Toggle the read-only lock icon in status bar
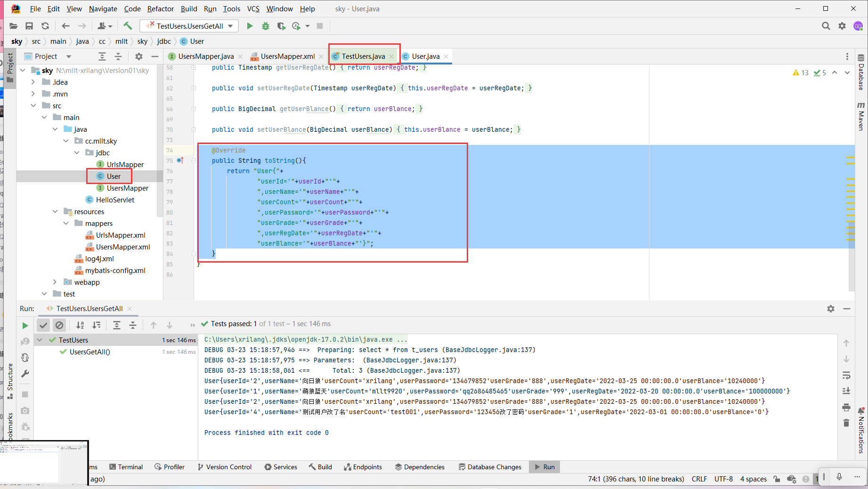 point(777,479)
